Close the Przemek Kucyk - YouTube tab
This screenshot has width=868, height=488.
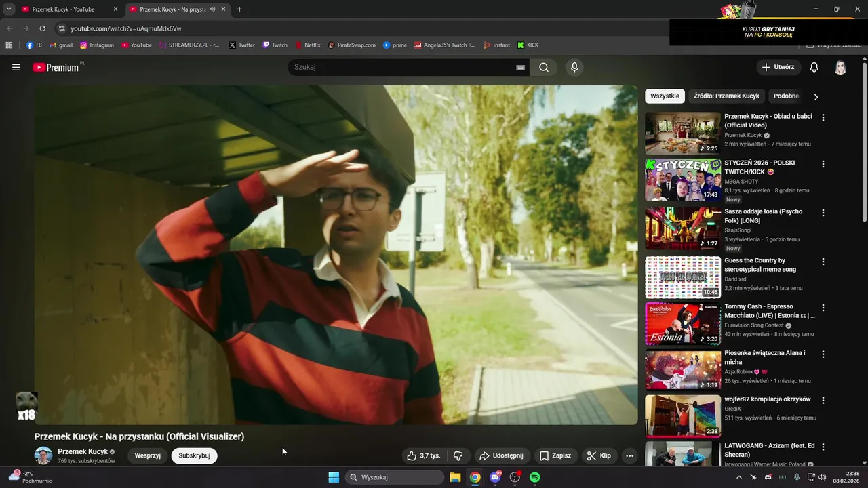click(115, 9)
